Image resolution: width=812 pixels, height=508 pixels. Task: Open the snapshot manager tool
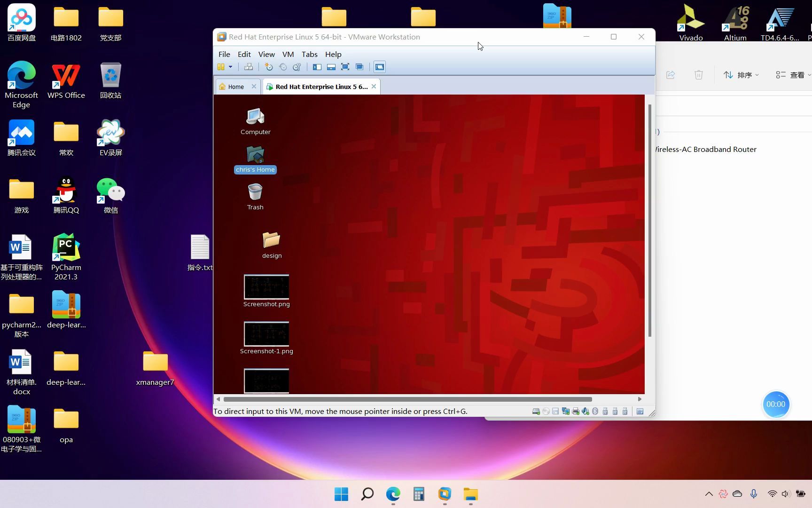click(297, 67)
